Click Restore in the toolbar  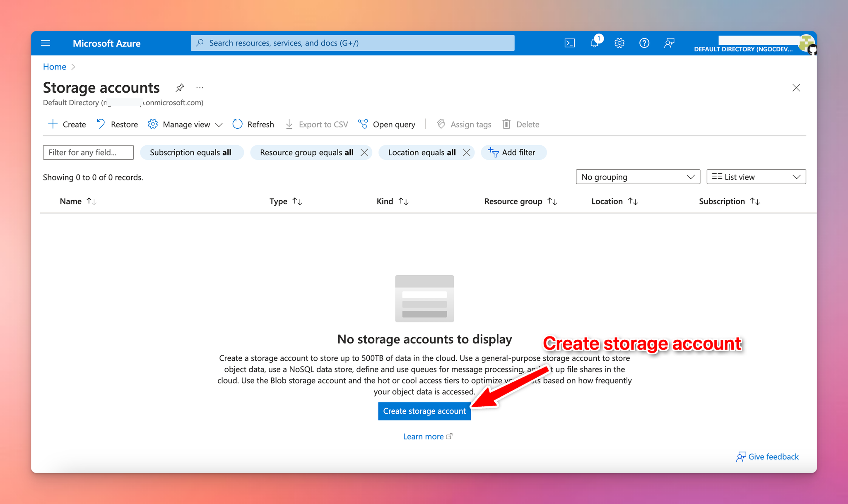(117, 124)
